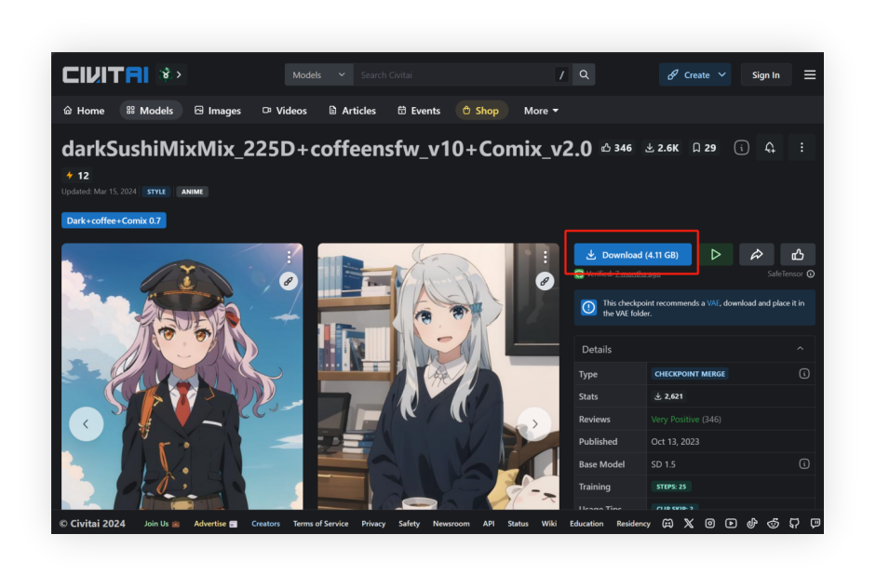Select the Dark+coffee+Comix 0.7 version tab
This screenshot has width=876, height=588.
(x=114, y=220)
